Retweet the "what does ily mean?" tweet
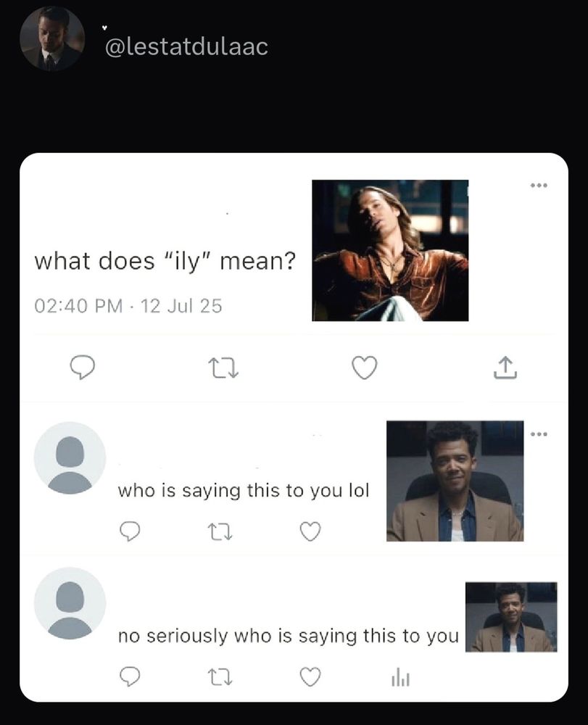Image resolution: width=588 pixels, height=725 pixels. [x=223, y=368]
